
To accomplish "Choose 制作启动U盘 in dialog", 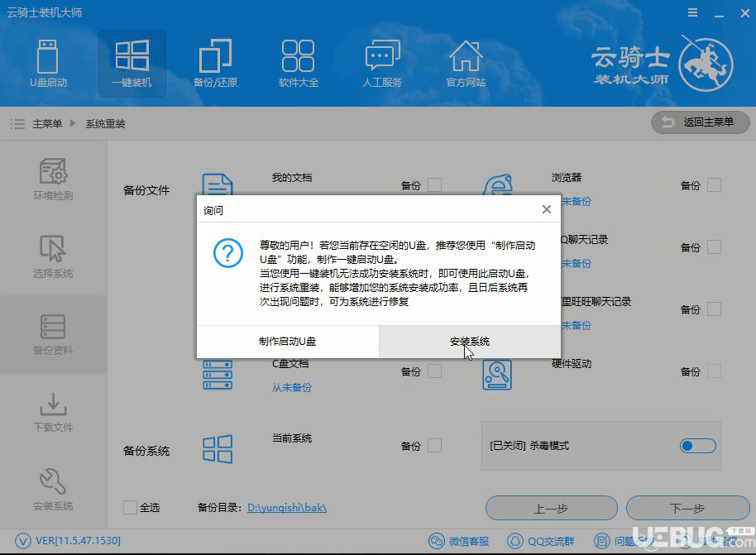I will click(x=288, y=342).
